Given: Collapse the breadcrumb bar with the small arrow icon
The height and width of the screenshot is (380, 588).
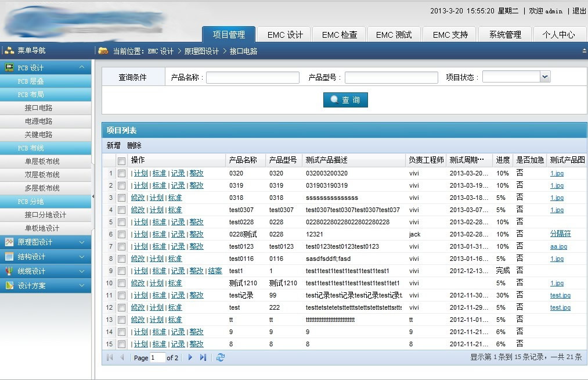Looking at the screenshot, I should tap(583, 51).
